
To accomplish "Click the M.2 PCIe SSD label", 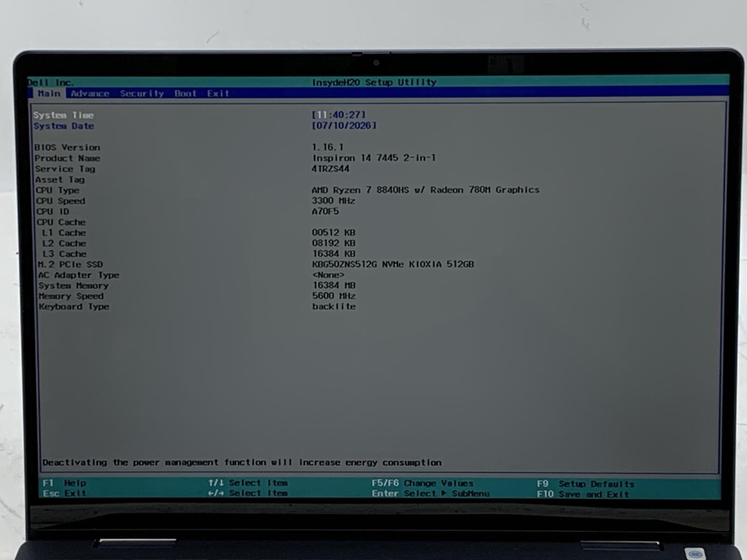I will click(x=70, y=265).
